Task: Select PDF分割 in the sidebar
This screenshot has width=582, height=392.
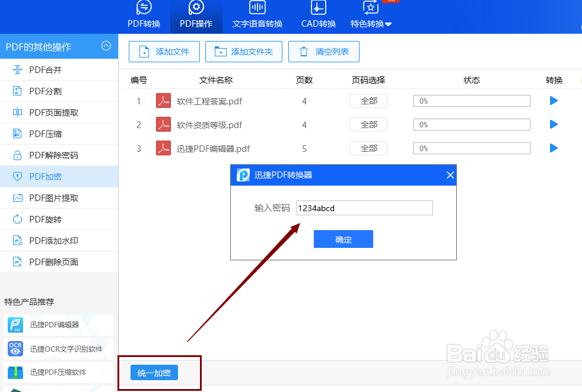Action: [x=59, y=91]
